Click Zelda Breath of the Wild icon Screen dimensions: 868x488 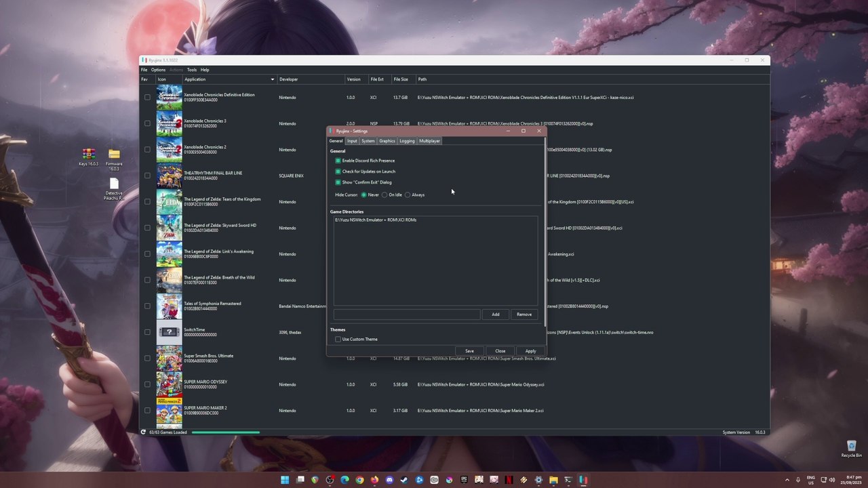coord(169,280)
